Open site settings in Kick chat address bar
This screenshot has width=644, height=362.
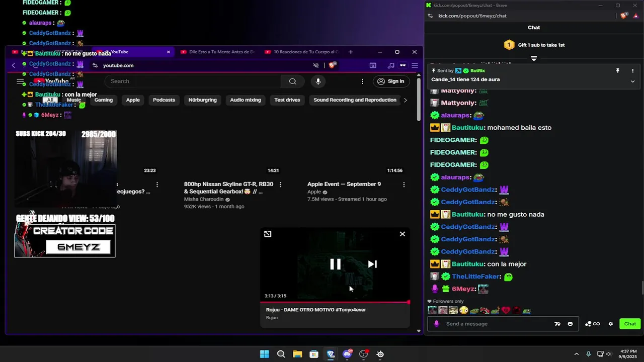tap(430, 16)
